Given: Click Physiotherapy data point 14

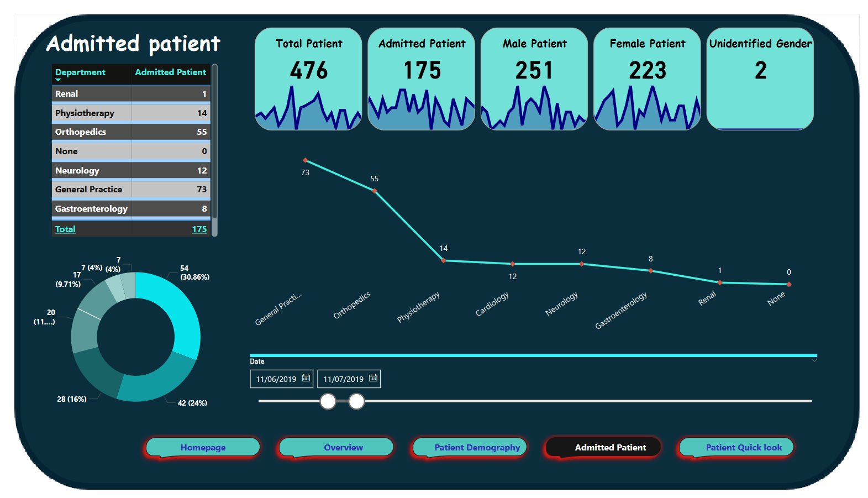Looking at the screenshot, I should (x=444, y=260).
